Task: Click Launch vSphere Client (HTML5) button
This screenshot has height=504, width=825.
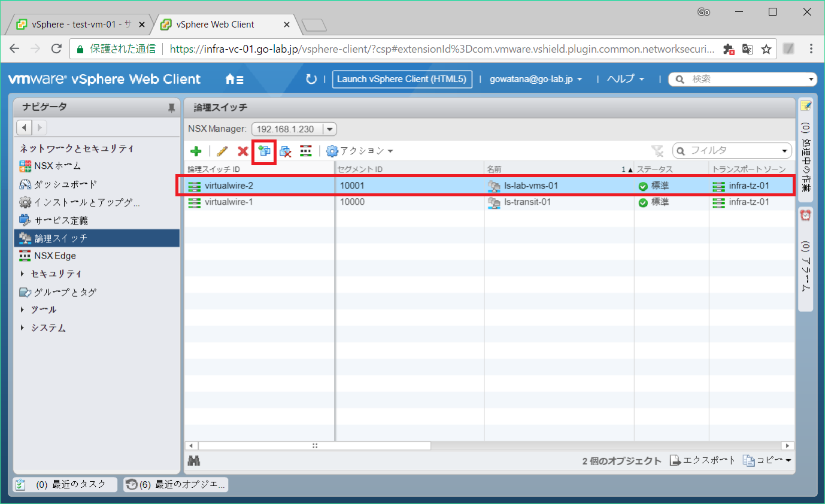Action: click(402, 79)
